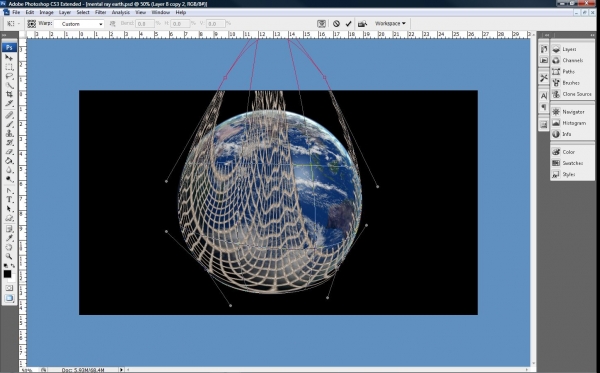This screenshot has width=600, height=373.
Task: Go to Adobe Bridge button
Action: [362, 24]
